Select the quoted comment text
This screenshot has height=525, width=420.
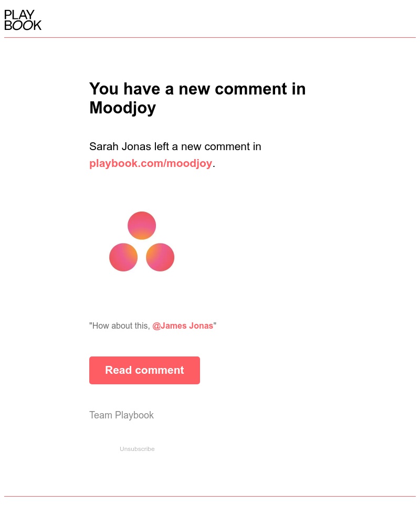[x=152, y=325]
